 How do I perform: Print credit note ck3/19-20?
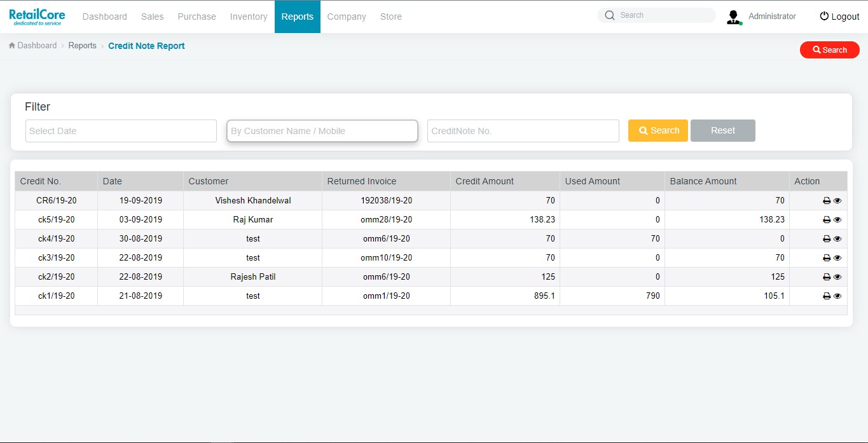coord(827,258)
